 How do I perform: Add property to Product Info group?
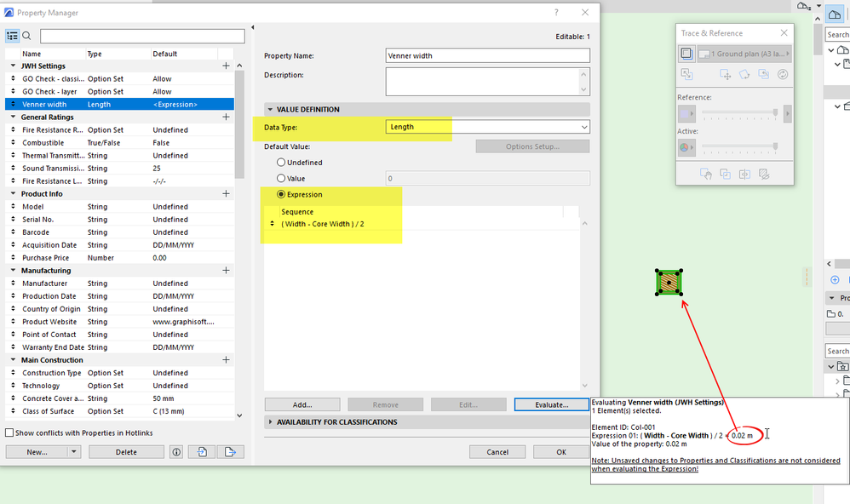point(226,193)
